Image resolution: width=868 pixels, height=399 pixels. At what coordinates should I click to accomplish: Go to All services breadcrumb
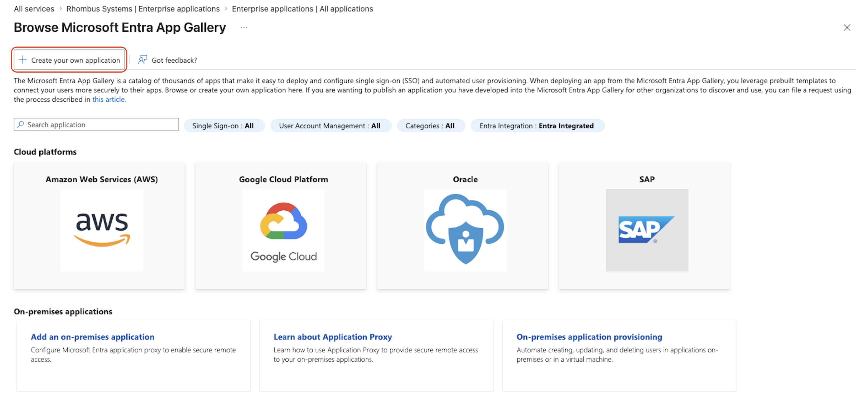[x=34, y=9]
